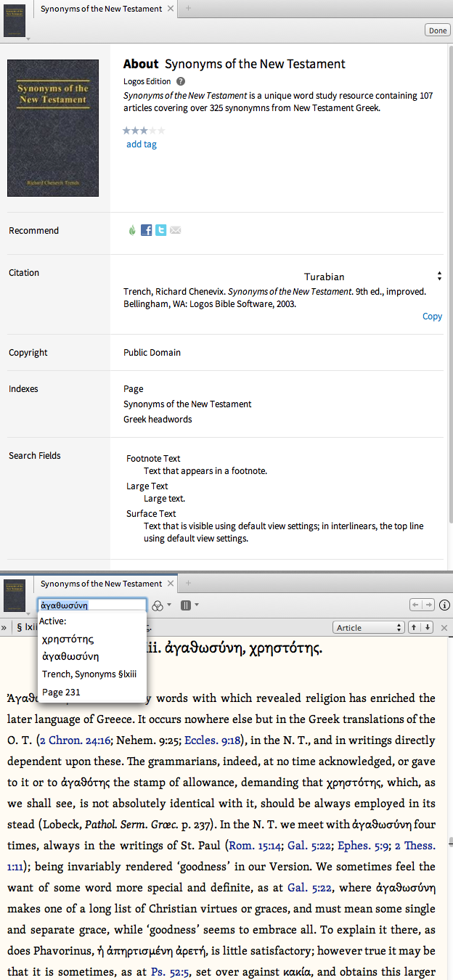Open the Ephes. 5:9 reference link
The image size is (453, 980).
click(363, 845)
